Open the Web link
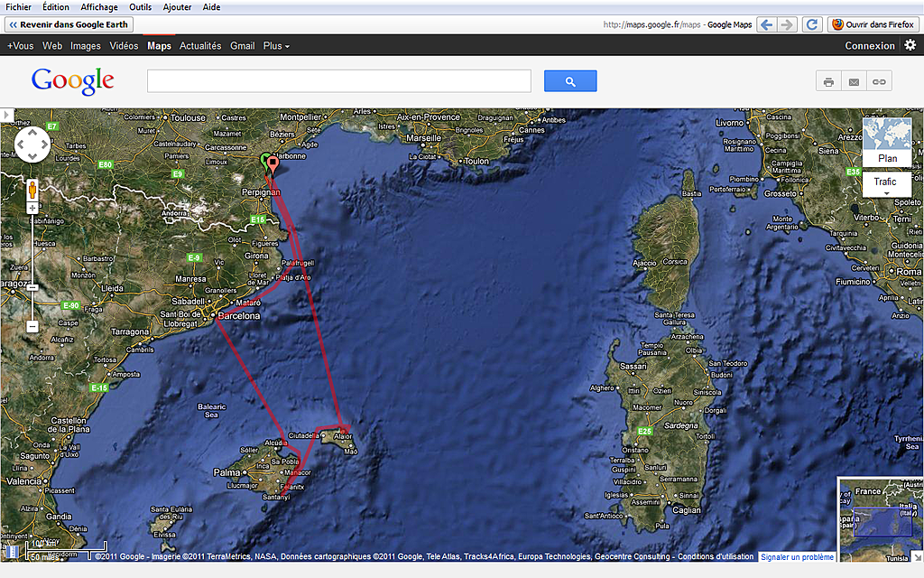924x578 pixels. coord(51,45)
